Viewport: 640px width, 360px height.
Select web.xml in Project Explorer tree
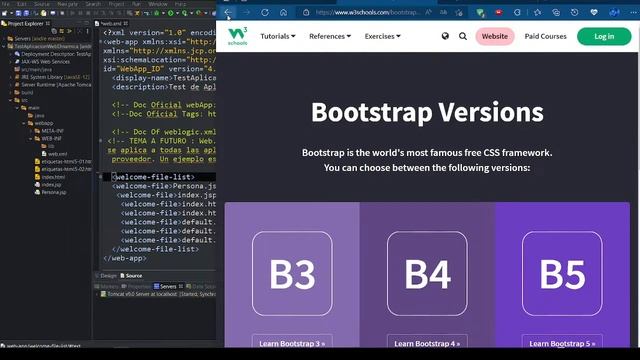(x=54, y=154)
